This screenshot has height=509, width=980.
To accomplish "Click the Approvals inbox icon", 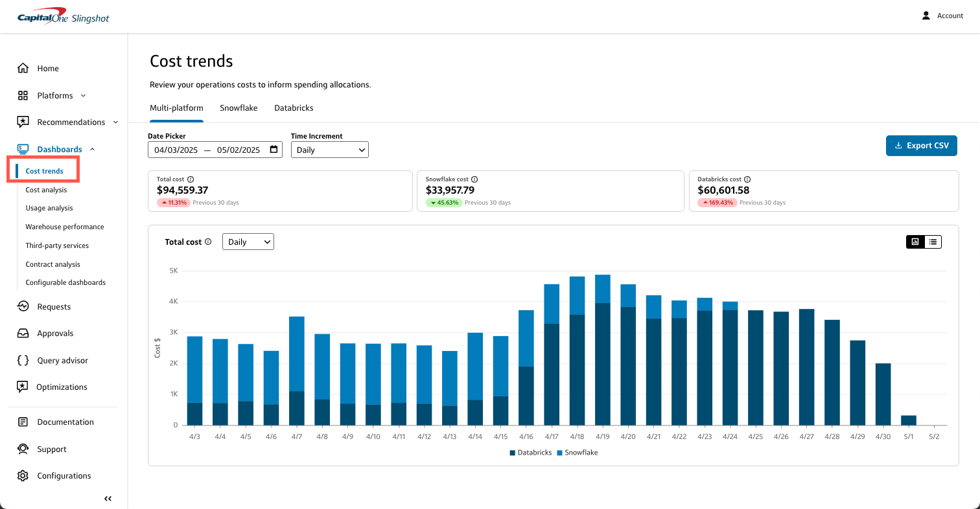I will tap(23, 334).
